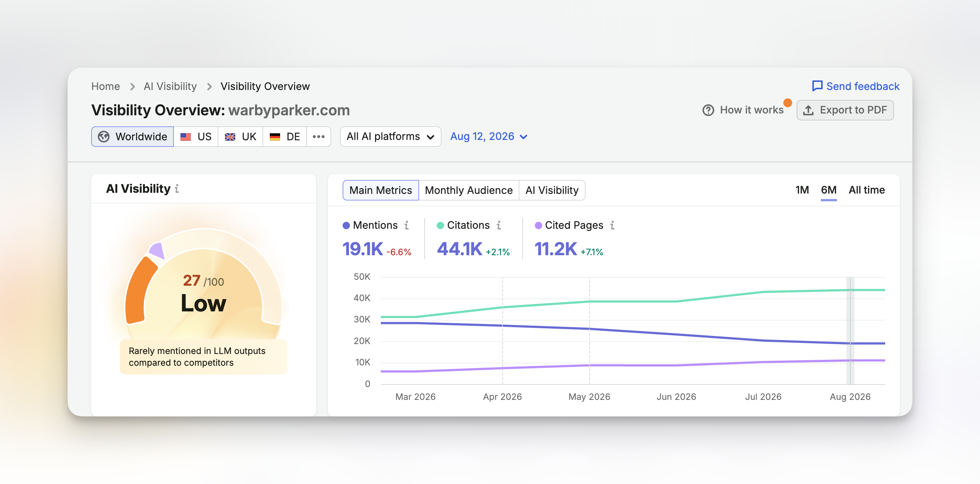Open the Aug 12, 2026 date picker

489,137
